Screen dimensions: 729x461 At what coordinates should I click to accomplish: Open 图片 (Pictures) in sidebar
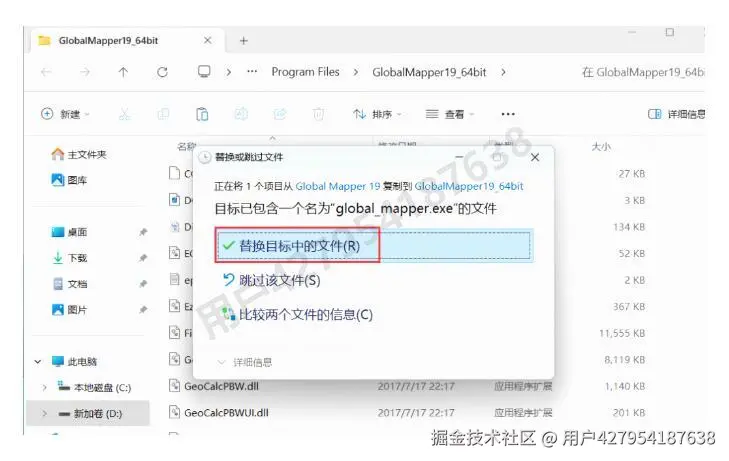point(70,310)
